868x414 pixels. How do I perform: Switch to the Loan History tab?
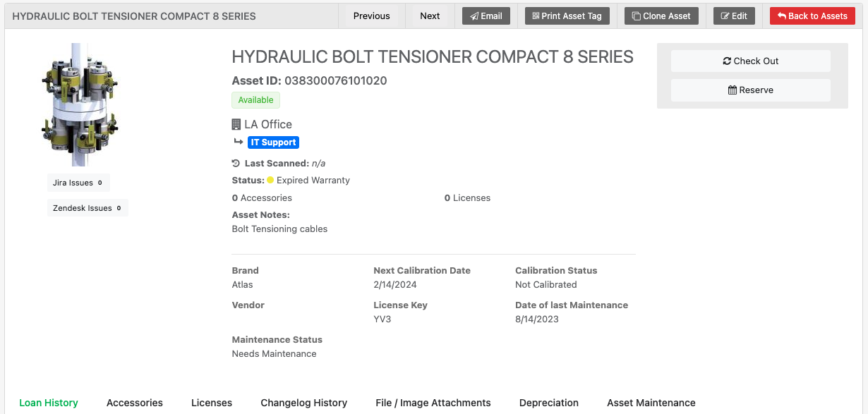[49, 403]
